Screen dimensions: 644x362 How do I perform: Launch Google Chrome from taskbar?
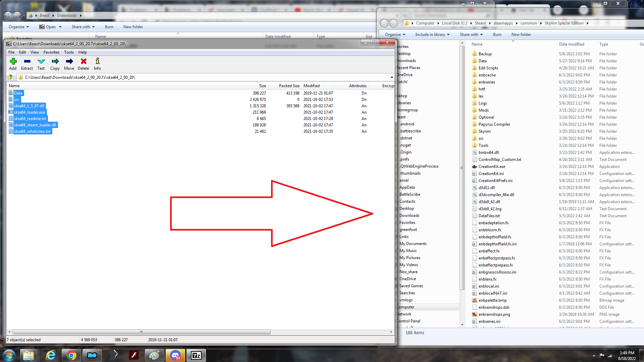pos(71,355)
